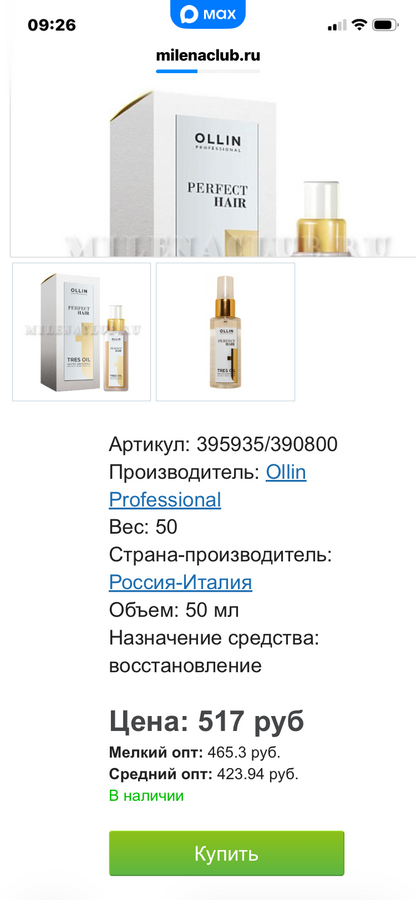Tap the cellular signal strength icon
The height and width of the screenshot is (900, 416).
[337, 25]
